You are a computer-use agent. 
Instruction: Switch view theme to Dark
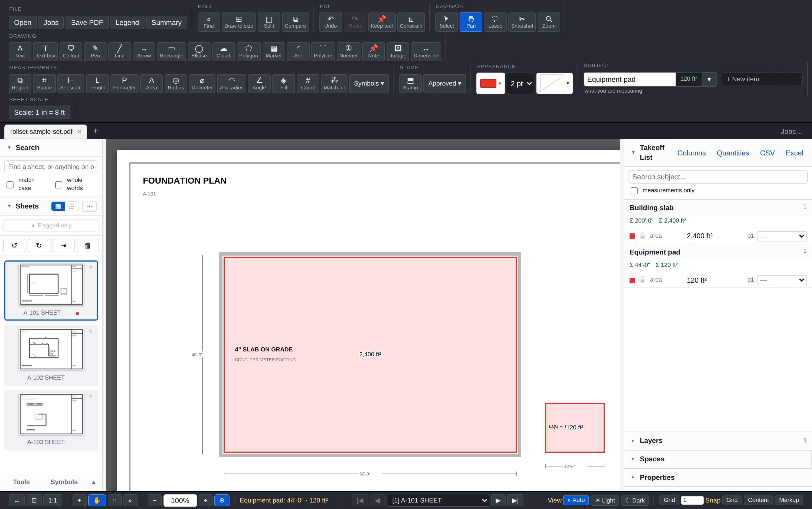[635, 500]
